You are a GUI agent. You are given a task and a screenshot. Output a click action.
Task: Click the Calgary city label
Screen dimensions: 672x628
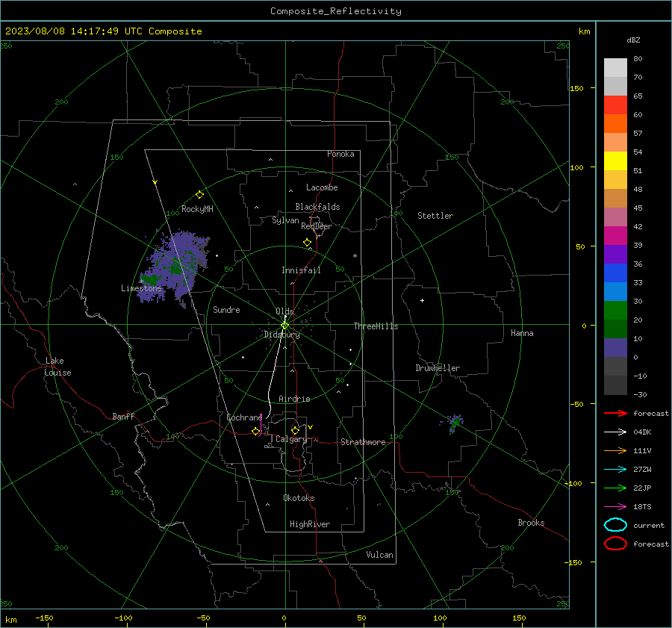click(x=291, y=439)
